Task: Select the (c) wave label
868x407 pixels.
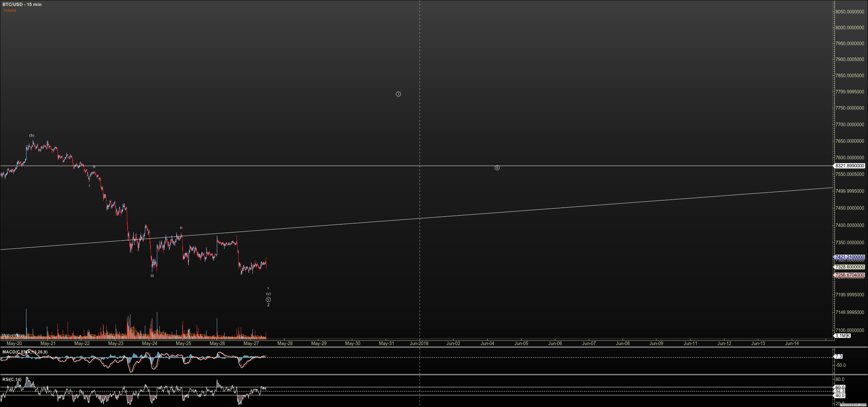Action: tap(268, 294)
